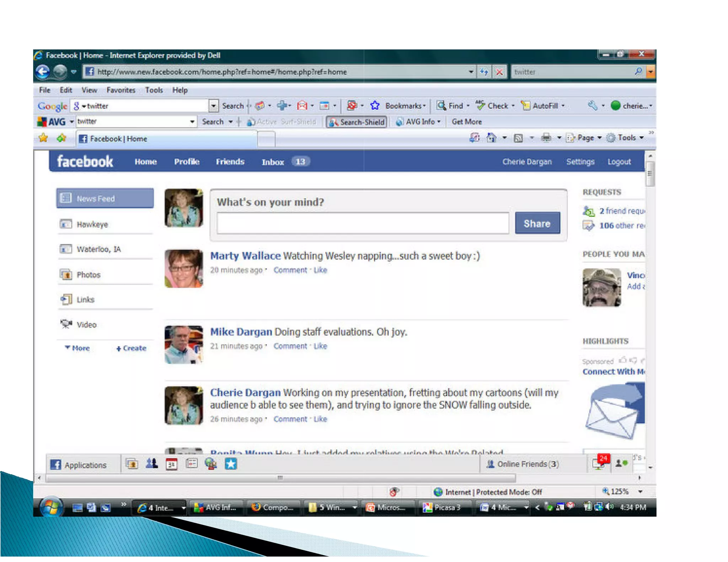Click the Share button
This screenshot has width=728, height=562.
537,223
